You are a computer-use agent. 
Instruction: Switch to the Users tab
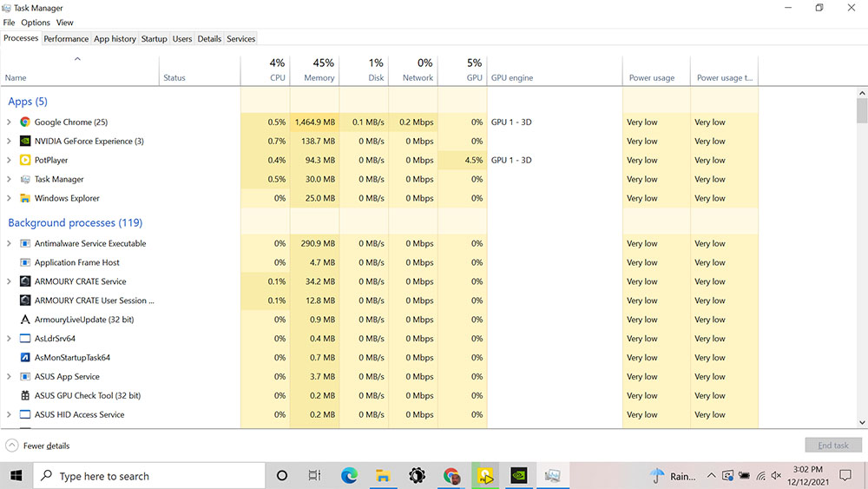pos(181,39)
